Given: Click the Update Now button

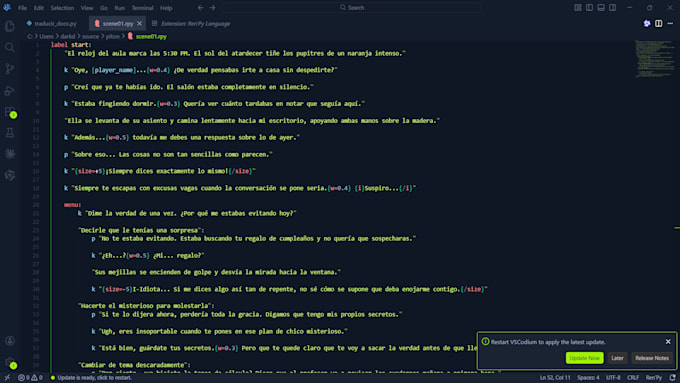Looking at the screenshot, I should (584, 358).
